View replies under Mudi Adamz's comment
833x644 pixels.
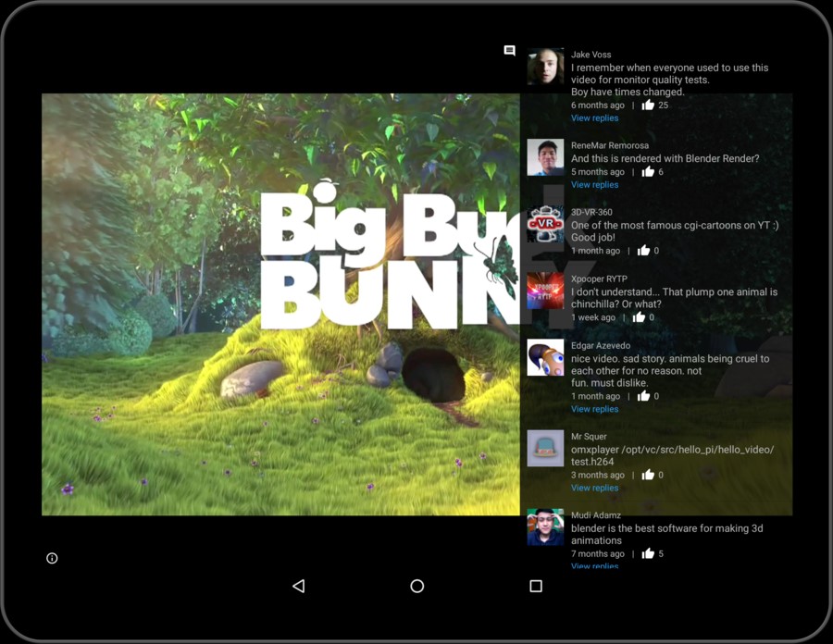[594, 565]
